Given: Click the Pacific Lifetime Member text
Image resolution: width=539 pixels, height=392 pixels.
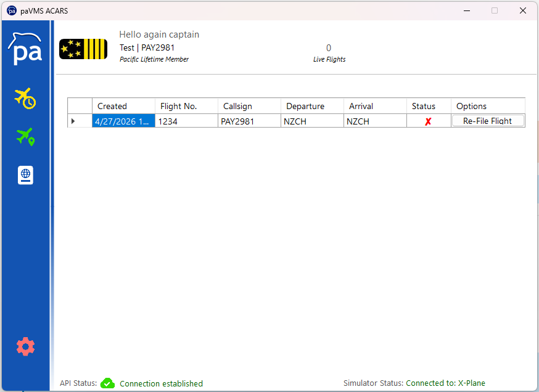Looking at the screenshot, I should pos(154,59).
